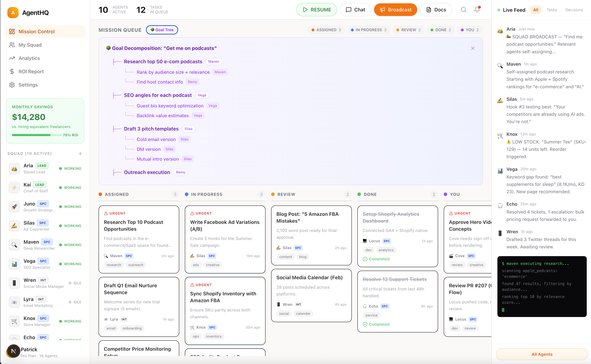Open the notifications bell
Screen dimensions: 591x364
coord(477,10)
